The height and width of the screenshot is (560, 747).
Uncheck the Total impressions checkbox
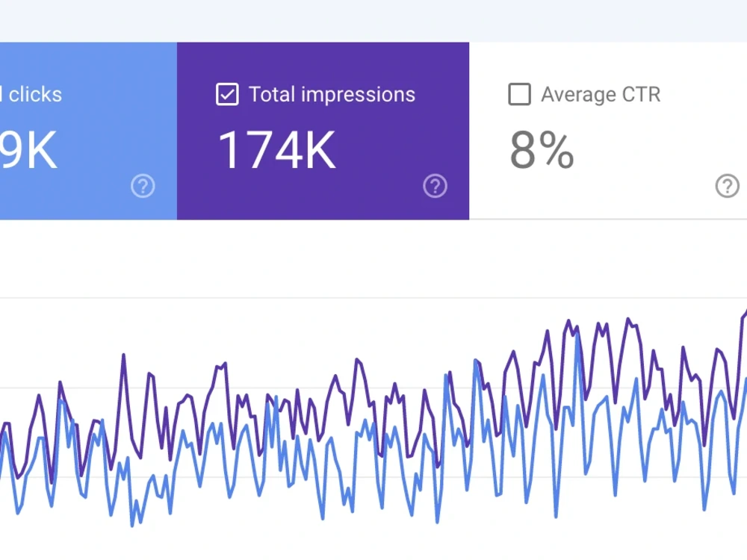pyautogui.click(x=227, y=94)
